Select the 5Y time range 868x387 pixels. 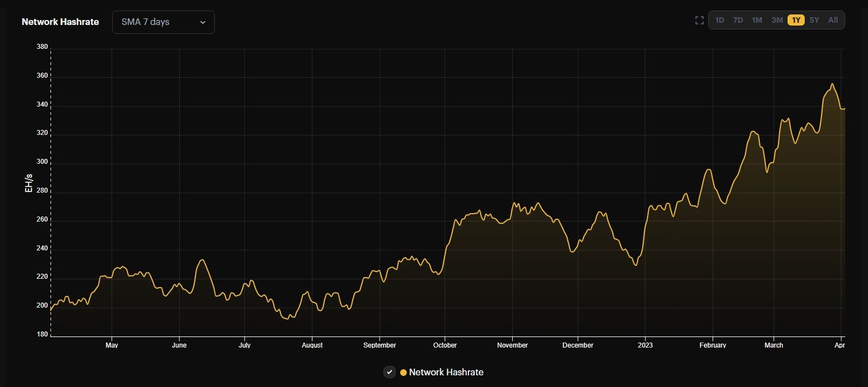[814, 19]
